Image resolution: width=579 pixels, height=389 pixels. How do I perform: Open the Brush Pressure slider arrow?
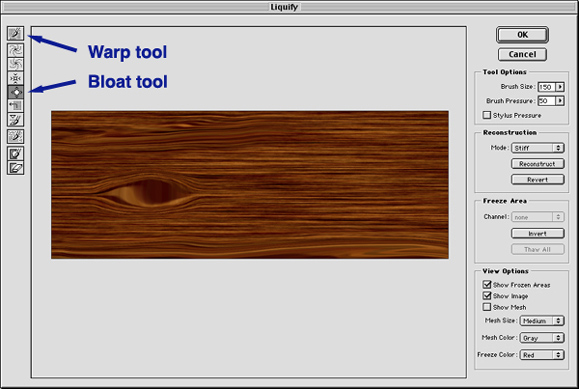(x=560, y=100)
